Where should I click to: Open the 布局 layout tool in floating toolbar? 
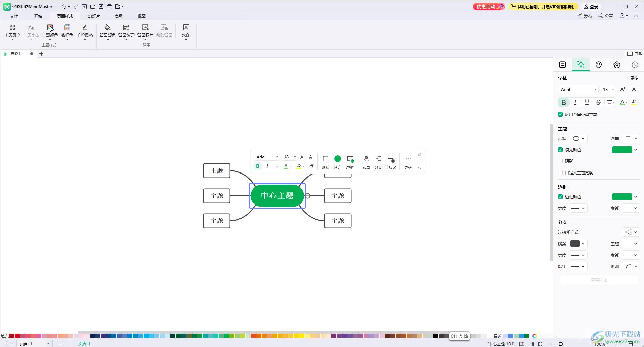[x=366, y=162]
